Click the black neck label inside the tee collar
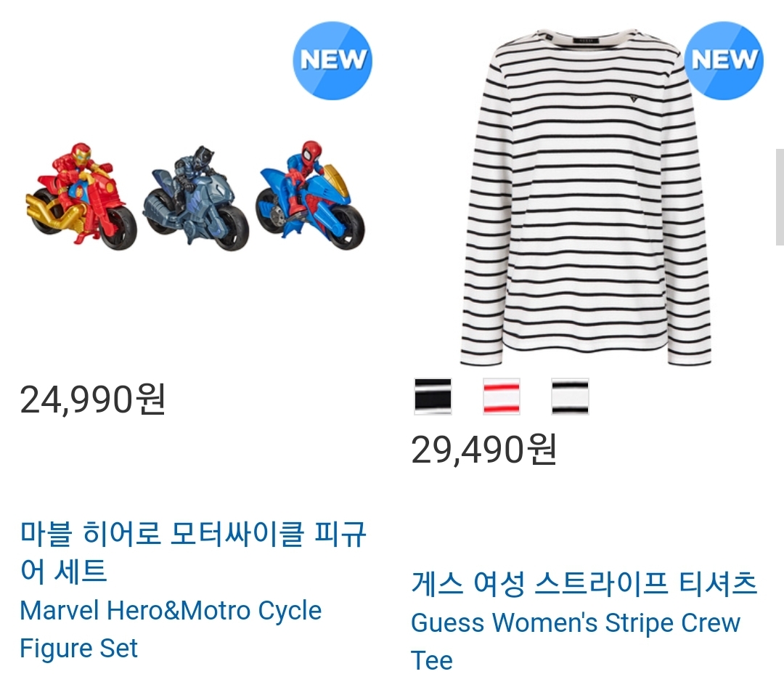This screenshot has width=784, height=682. (x=582, y=39)
